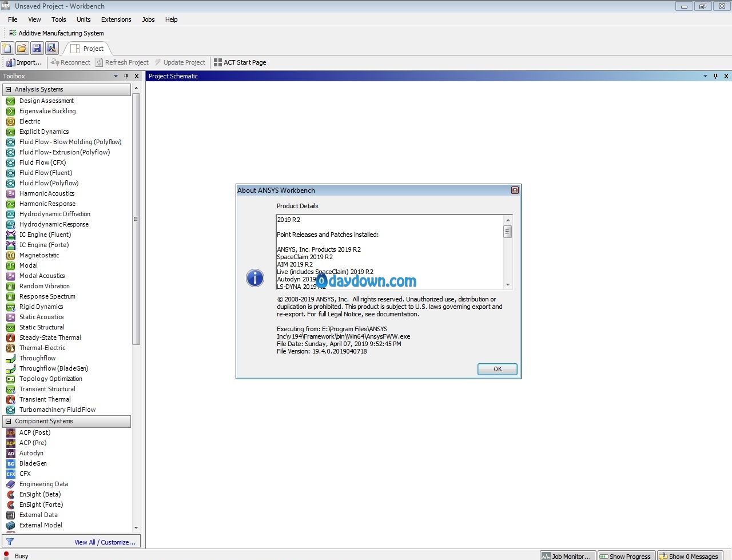Open the File menu

click(x=13, y=19)
